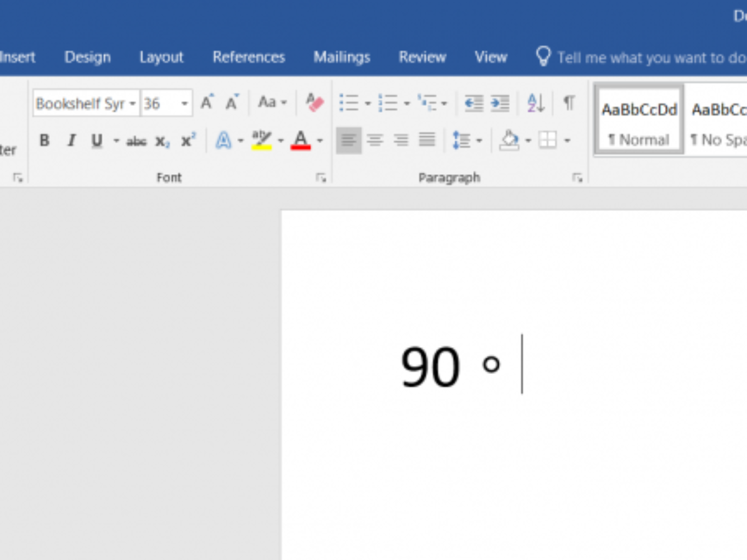Toggle show paragraph marks
Viewport: 747px width, 560px height.
[x=569, y=103]
